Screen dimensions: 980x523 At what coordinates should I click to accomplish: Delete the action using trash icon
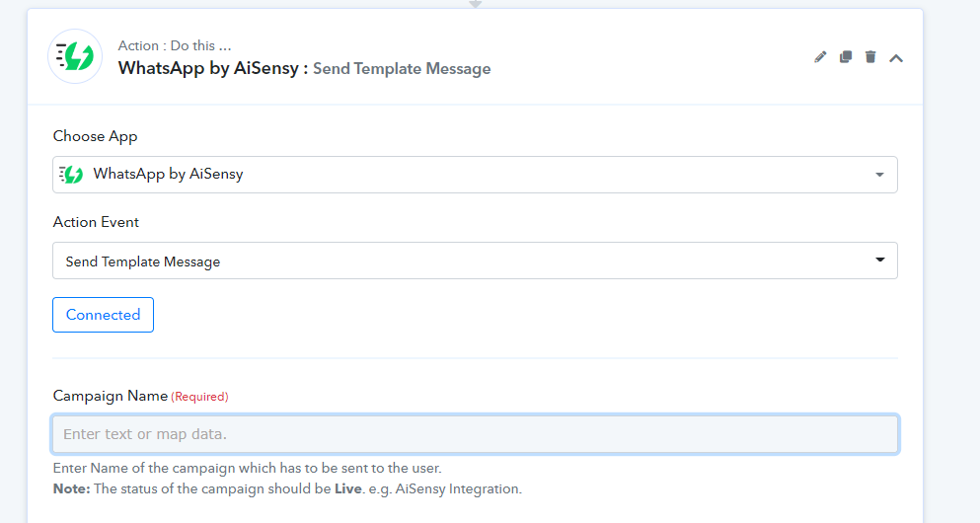[870, 57]
